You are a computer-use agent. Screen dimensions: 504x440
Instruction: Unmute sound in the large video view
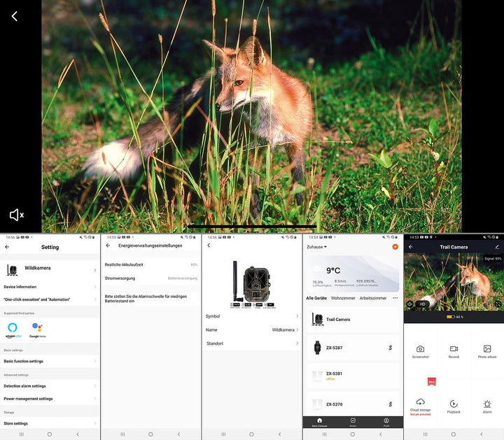click(16, 215)
